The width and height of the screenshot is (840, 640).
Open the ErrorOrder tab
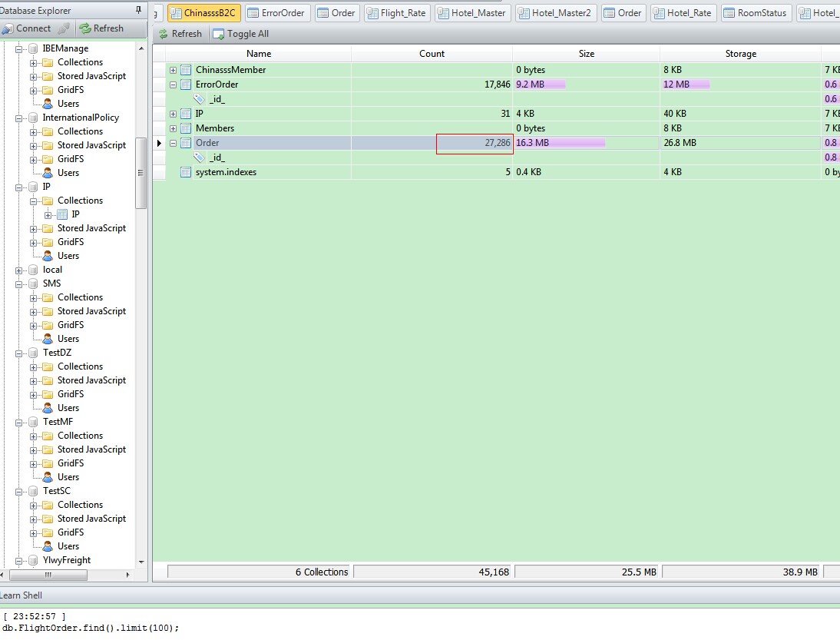tap(277, 13)
